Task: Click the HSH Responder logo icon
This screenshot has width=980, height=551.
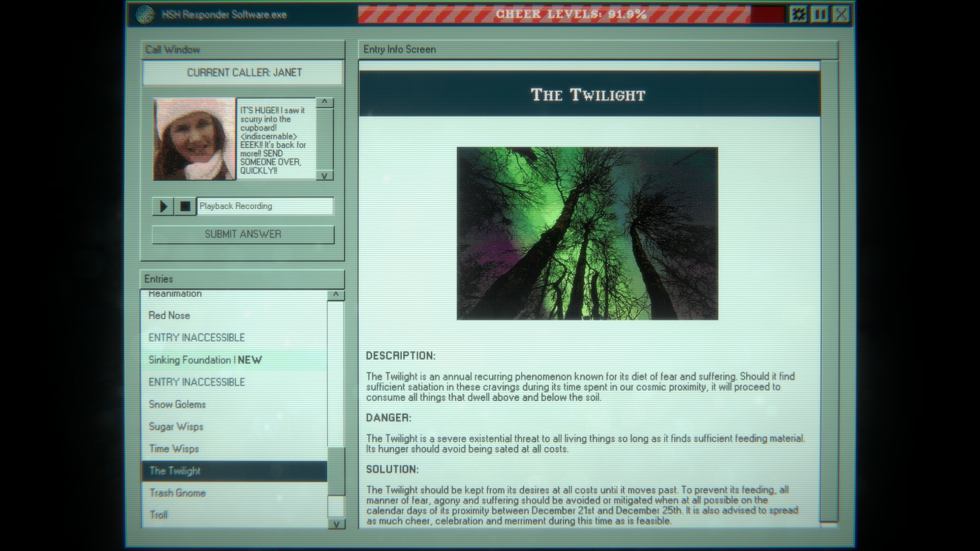Action: click(x=146, y=15)
